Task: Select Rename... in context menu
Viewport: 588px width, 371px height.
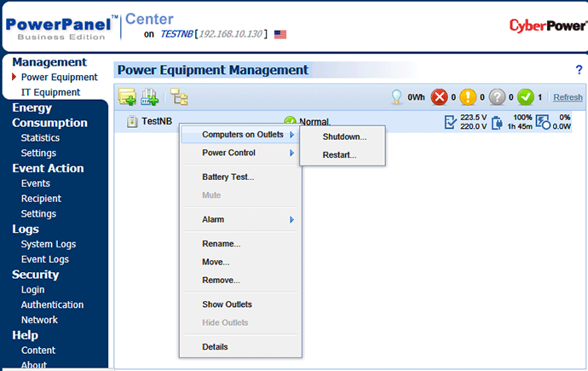Action: tap(222, 244)
